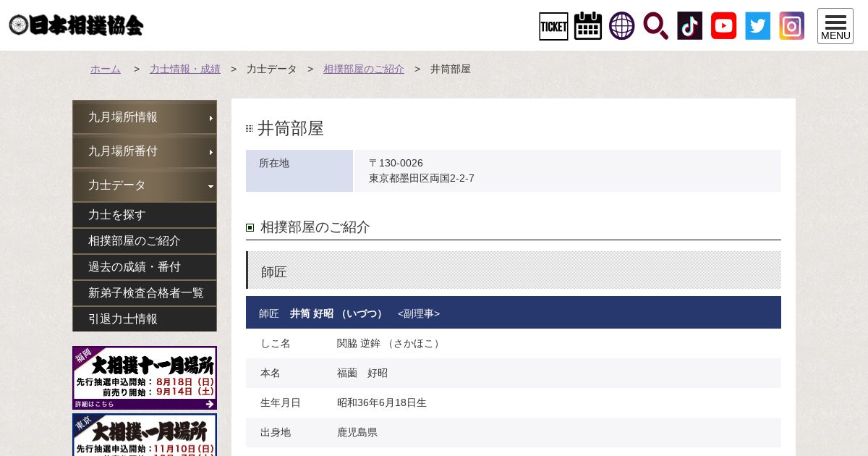This screenshot has width=868, height=456.
Task: Select 新弟子検査合格者一覧 in sidebar
Action: point(145,293)
